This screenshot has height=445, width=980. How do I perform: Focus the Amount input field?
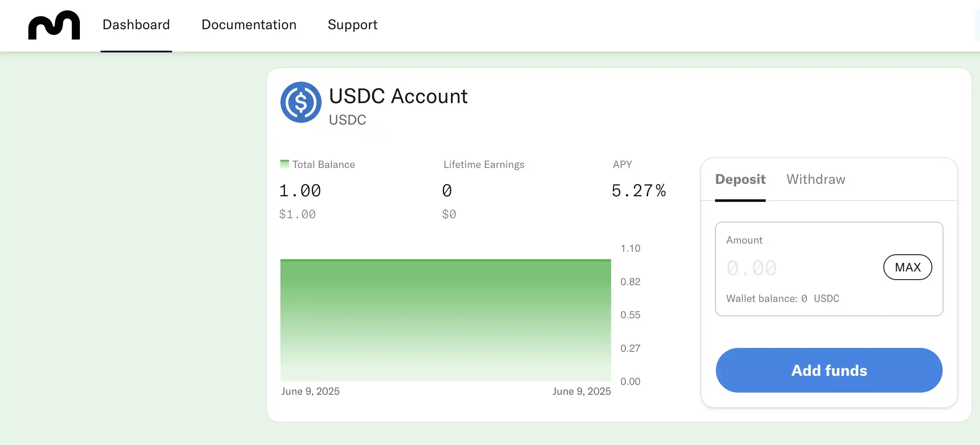click(x=799, y=268)
